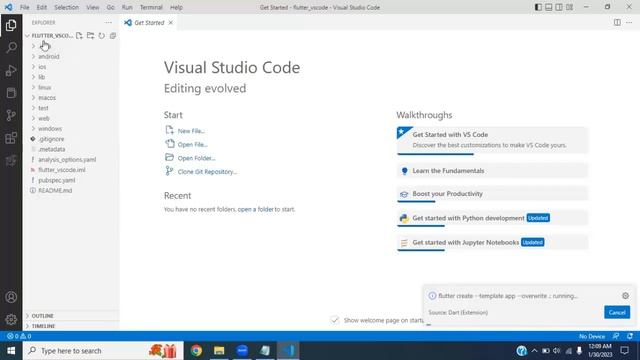The image size is (640, 360).
Task: Open Get Started with VS Code walkthrough
Action: [492, 140]
